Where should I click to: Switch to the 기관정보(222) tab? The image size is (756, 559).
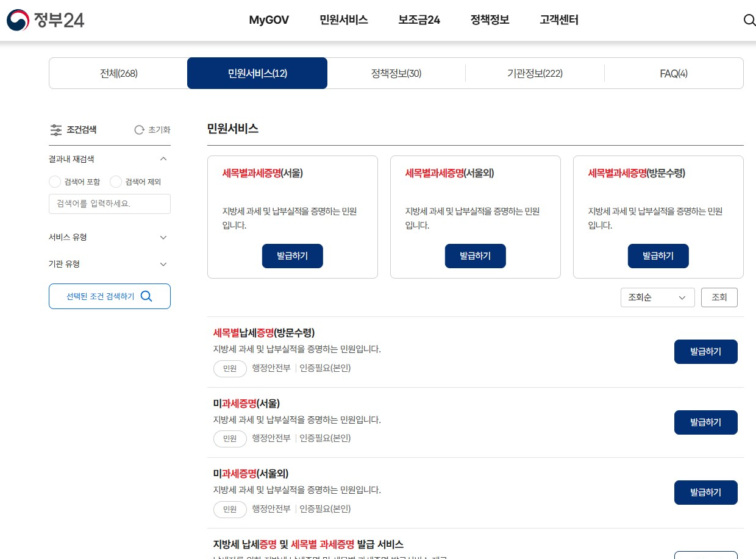pos(535,73)
